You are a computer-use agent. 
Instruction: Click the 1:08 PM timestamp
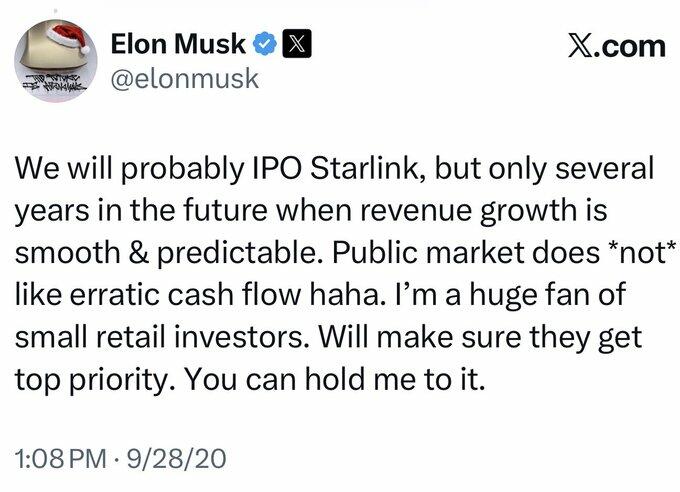tap(58, 459)
